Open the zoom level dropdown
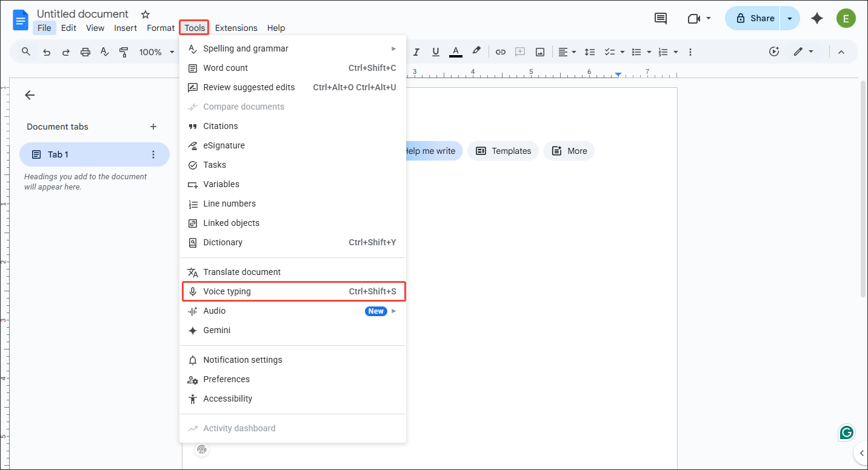Image resolution: width=868 pixels, height=470 pixels. pos(156,51)
